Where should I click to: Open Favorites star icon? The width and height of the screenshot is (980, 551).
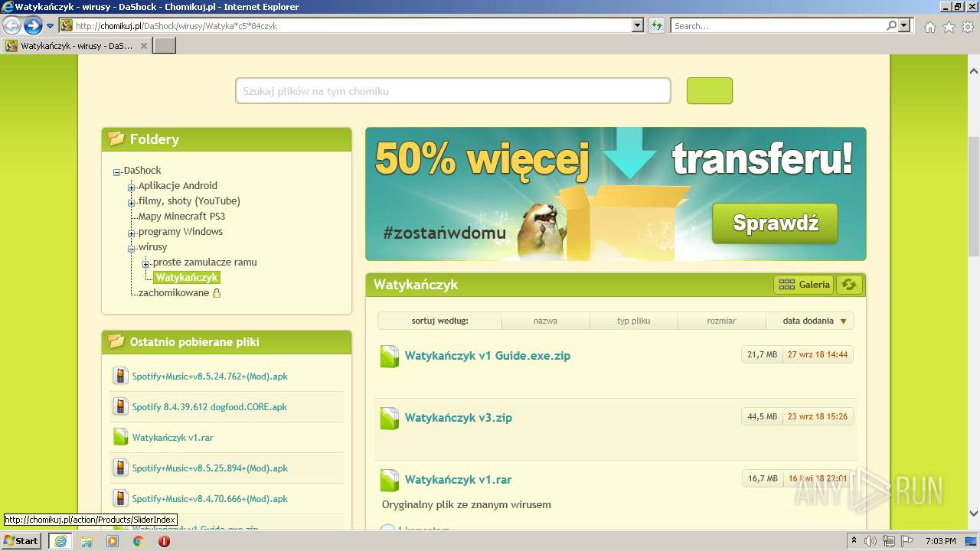pyautogui.click(x=949, y=27)
